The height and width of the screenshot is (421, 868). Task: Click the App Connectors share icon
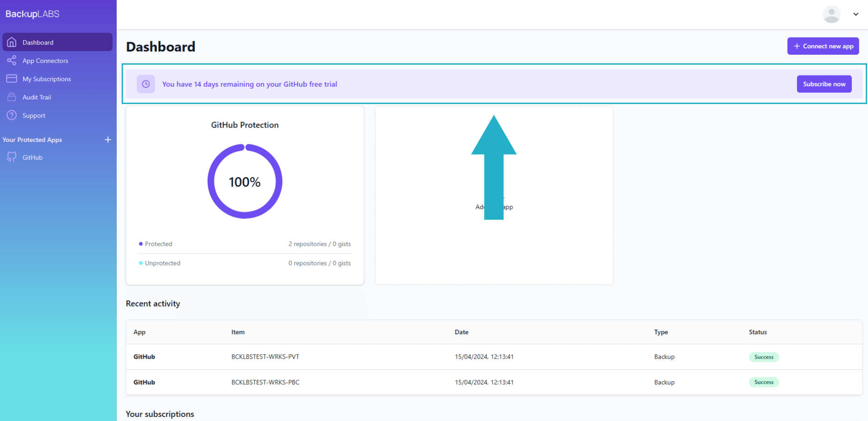12,60
